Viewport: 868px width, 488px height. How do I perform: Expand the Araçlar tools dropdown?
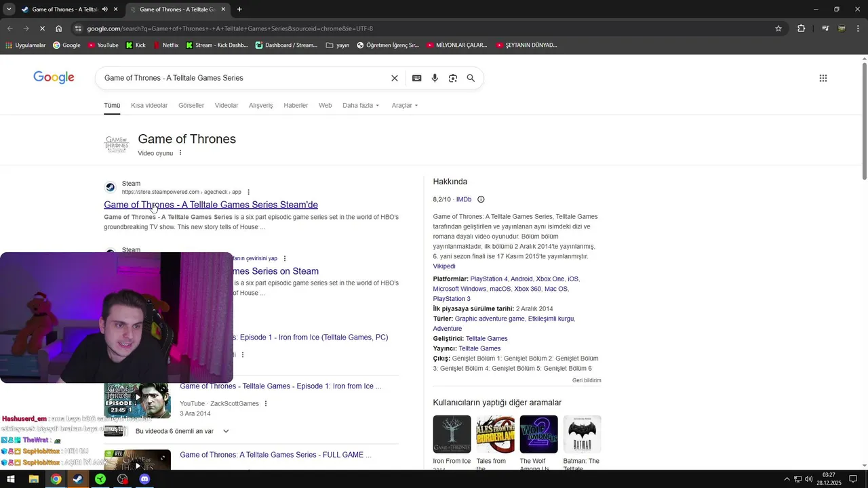coord(405,105)
